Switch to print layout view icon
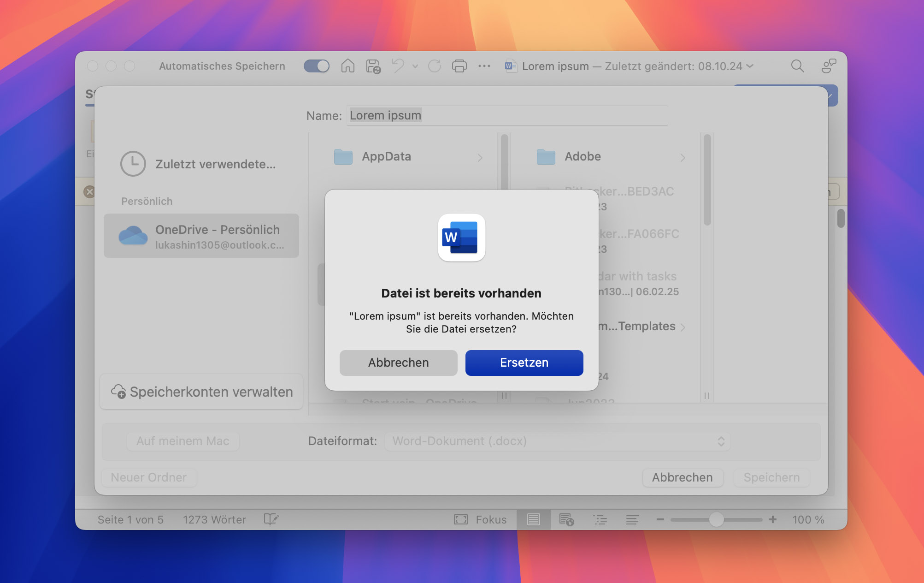This screenshot has width=924, height=583. click(534, 520)
